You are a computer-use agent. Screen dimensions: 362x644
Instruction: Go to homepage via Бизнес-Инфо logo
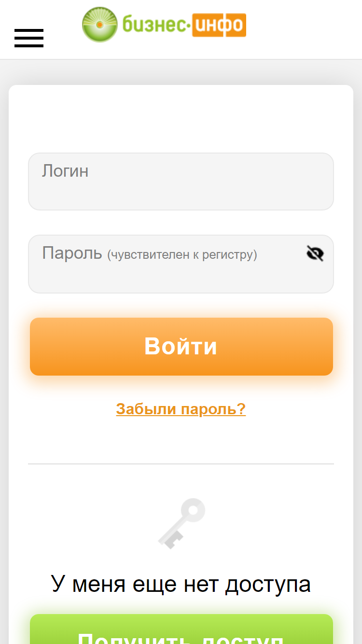point(164,25)
